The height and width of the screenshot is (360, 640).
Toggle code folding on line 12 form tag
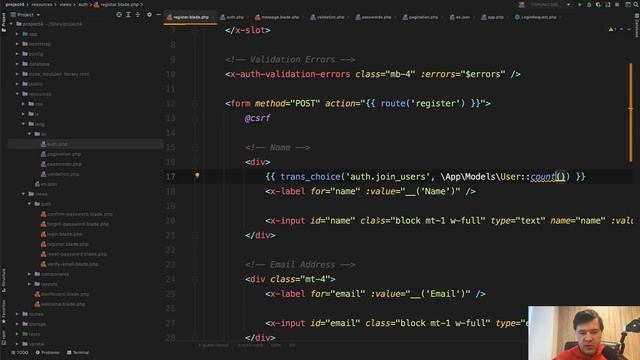tap(195, 104)
